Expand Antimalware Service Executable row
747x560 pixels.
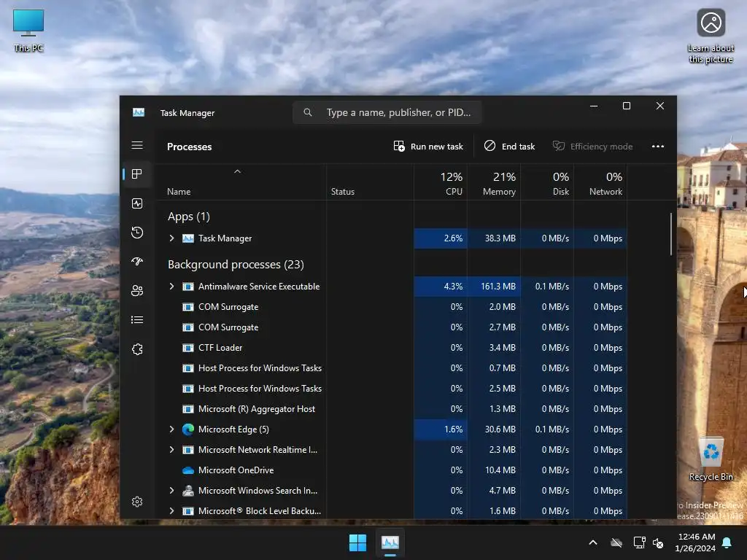(x=172, y=286)
